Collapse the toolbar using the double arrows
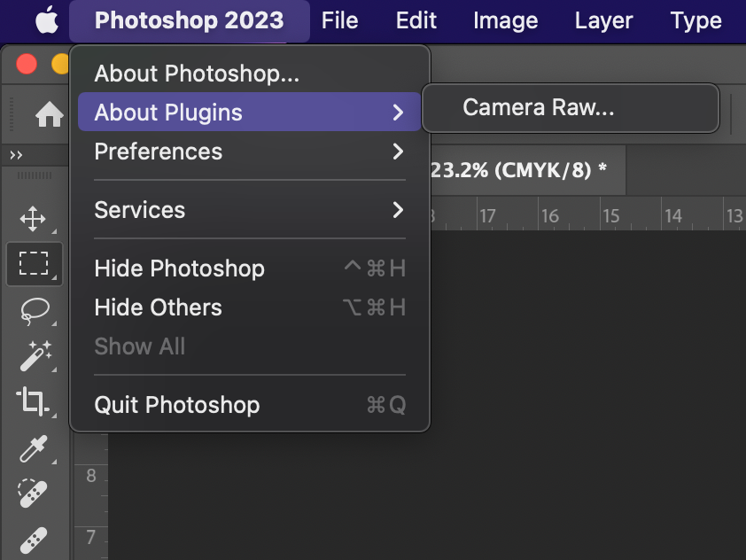The width and height of the screenshot is (746, 560). point(18,155)
